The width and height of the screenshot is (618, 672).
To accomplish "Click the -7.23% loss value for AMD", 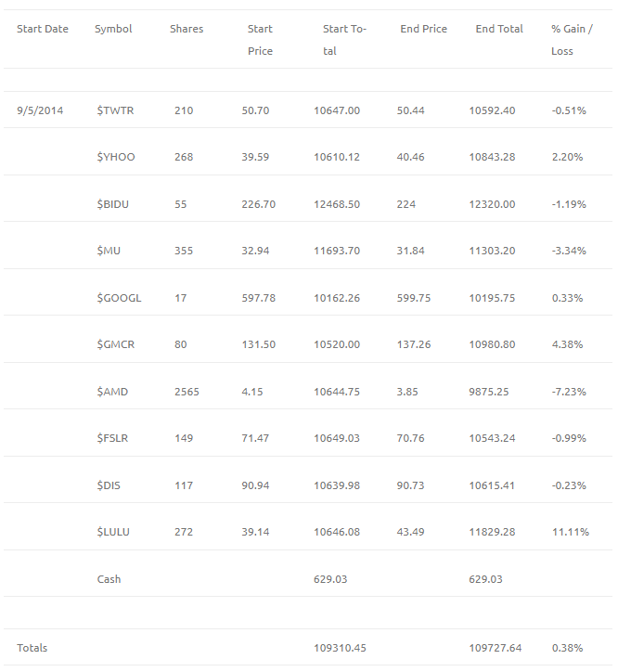I will click(569, 392).
